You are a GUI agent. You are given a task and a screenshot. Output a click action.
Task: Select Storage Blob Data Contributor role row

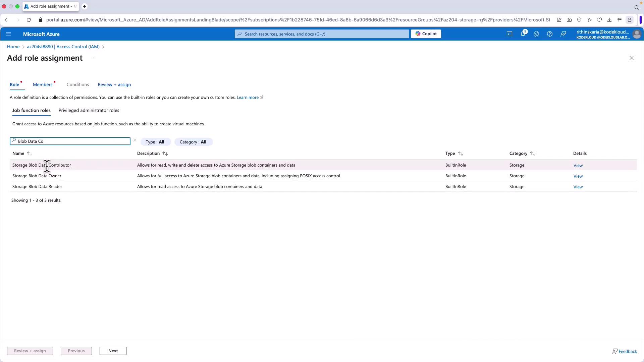(x=42, y=165)
